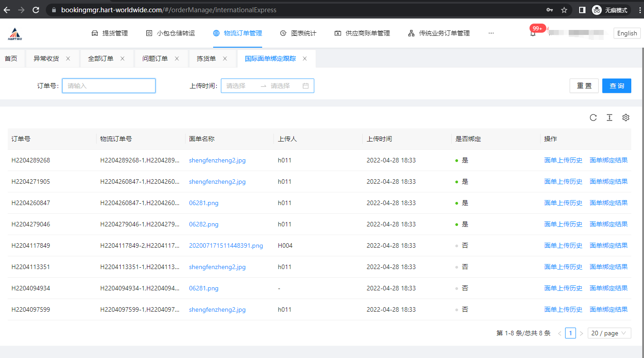Open the column settings gear icon
644x358 pixels.
pos(626,118)
